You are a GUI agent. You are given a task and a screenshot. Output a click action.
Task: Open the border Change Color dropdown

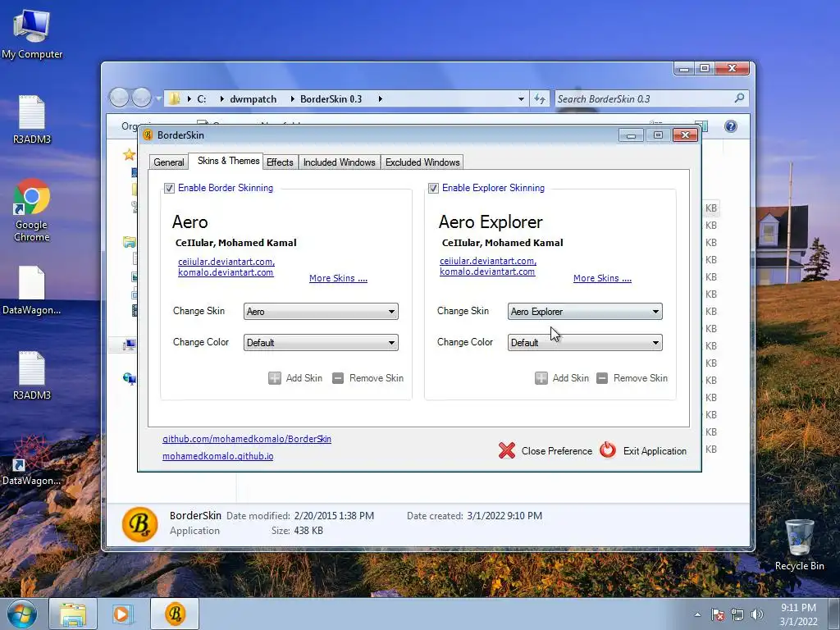tap(321, 342)
